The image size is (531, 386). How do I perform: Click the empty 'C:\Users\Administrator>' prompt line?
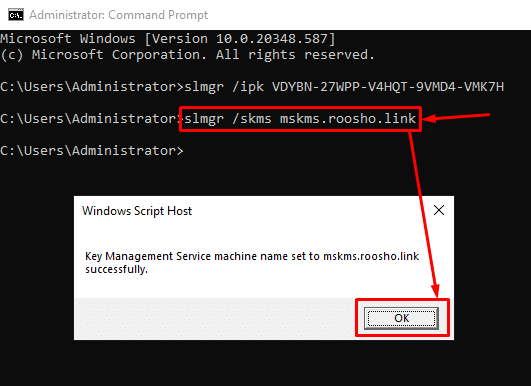coord(92,151)
